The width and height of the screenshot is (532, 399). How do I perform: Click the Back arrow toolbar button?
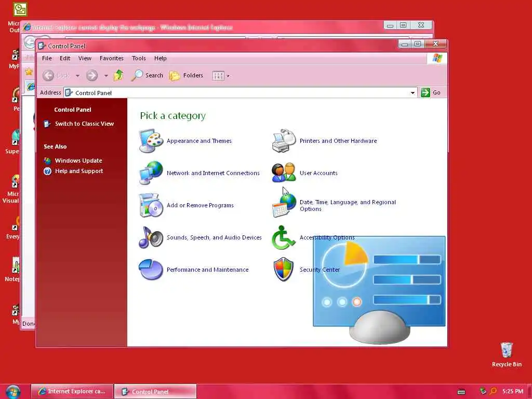point(48,75)
